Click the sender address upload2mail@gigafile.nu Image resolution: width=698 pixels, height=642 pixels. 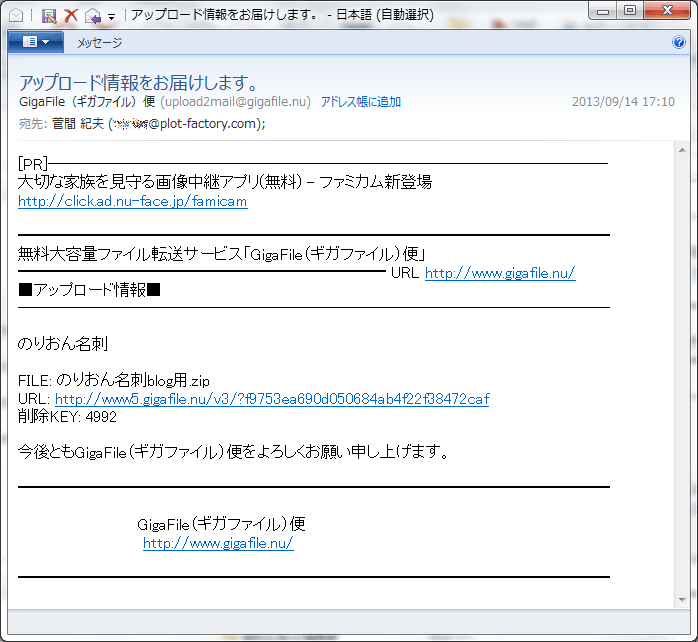(x=235, y=102)
